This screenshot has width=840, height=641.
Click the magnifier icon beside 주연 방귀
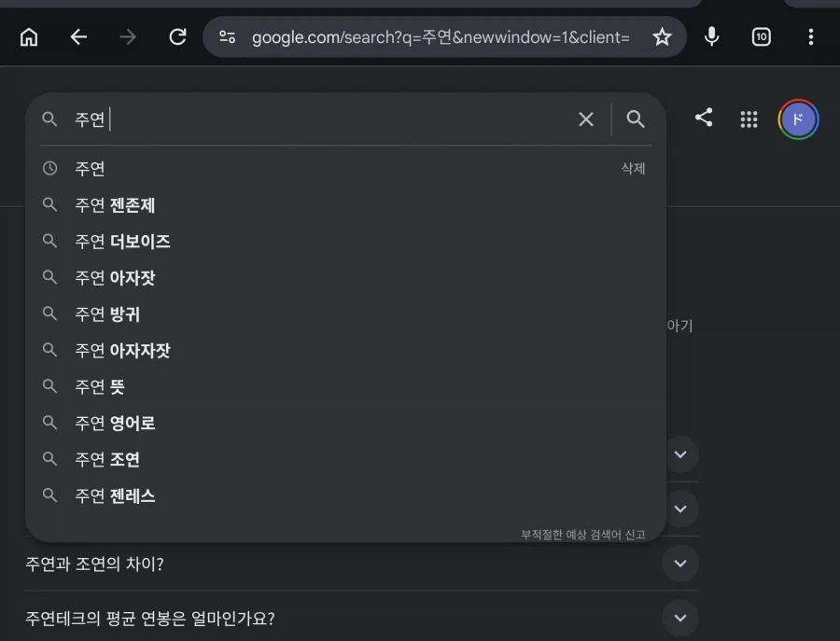(49, 314)
